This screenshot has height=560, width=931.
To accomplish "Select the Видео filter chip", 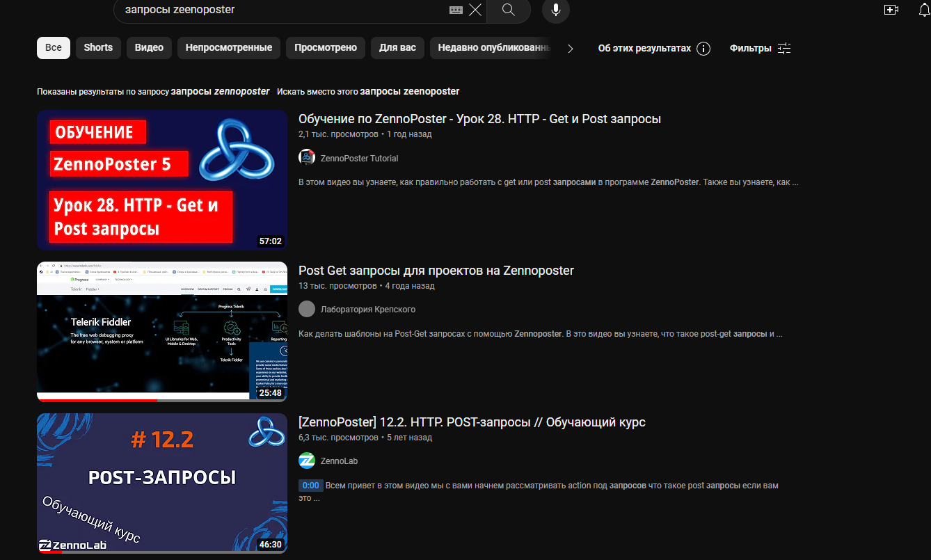I will [149, 48].
